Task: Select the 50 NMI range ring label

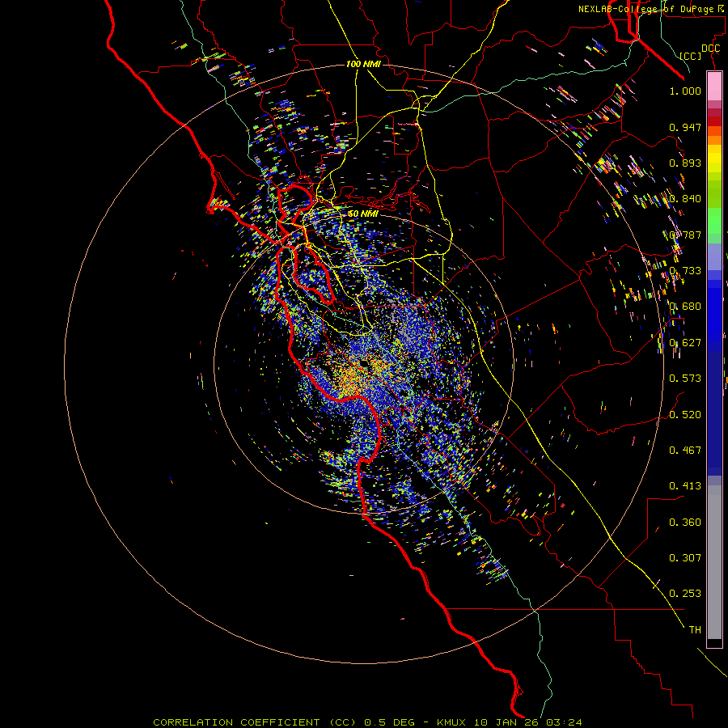Action: click(x=363, y=214)
